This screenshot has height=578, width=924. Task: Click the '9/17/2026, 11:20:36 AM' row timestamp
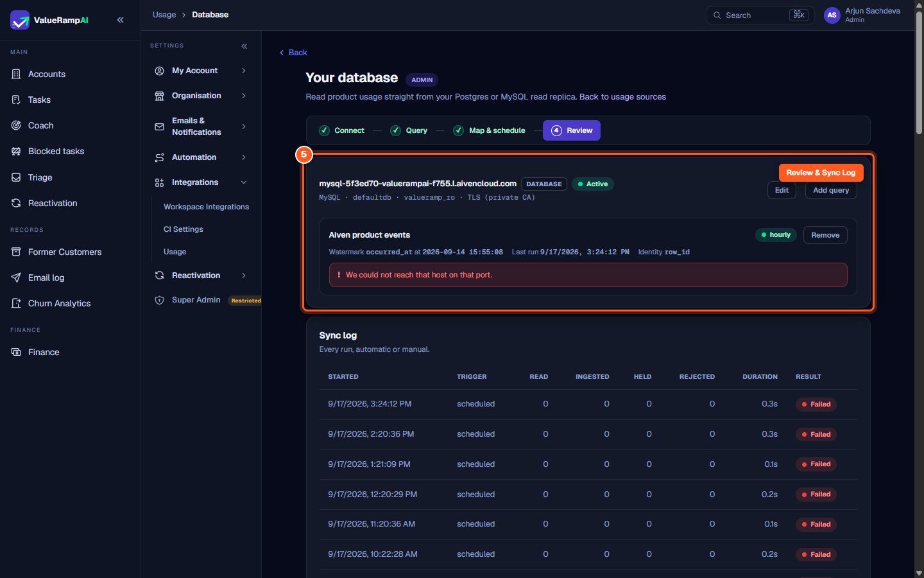372,524
